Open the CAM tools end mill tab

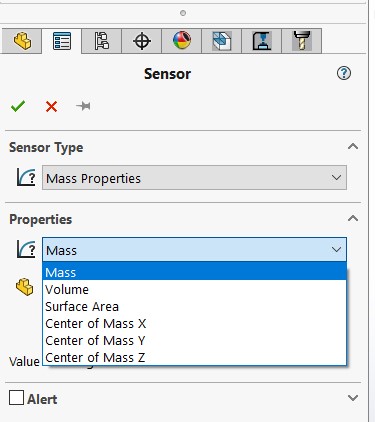tap(302, 41)
